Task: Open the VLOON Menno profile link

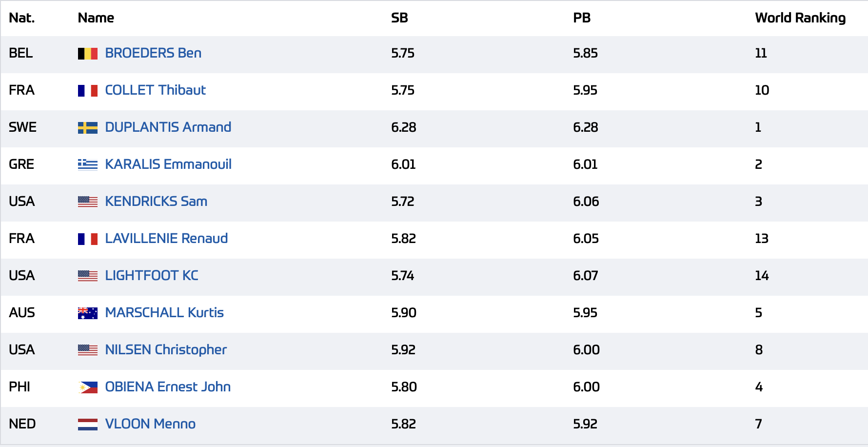Action: [x=150, y=424]
